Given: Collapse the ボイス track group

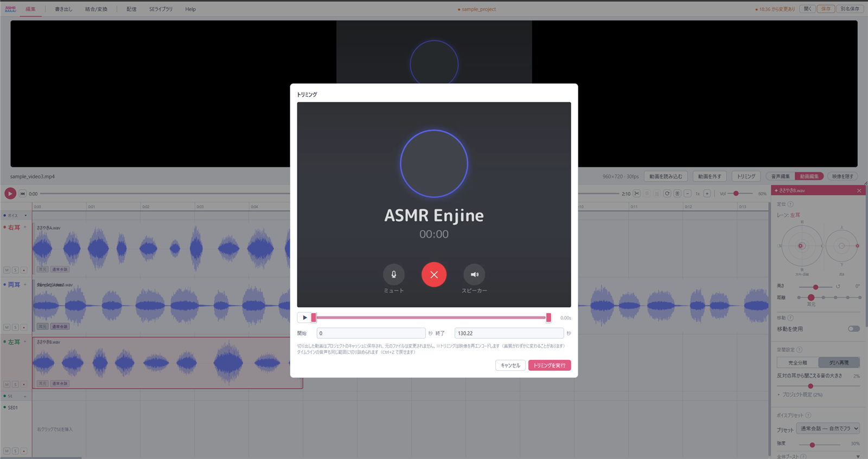Looking at the screenshot, I should click(25, 216).
